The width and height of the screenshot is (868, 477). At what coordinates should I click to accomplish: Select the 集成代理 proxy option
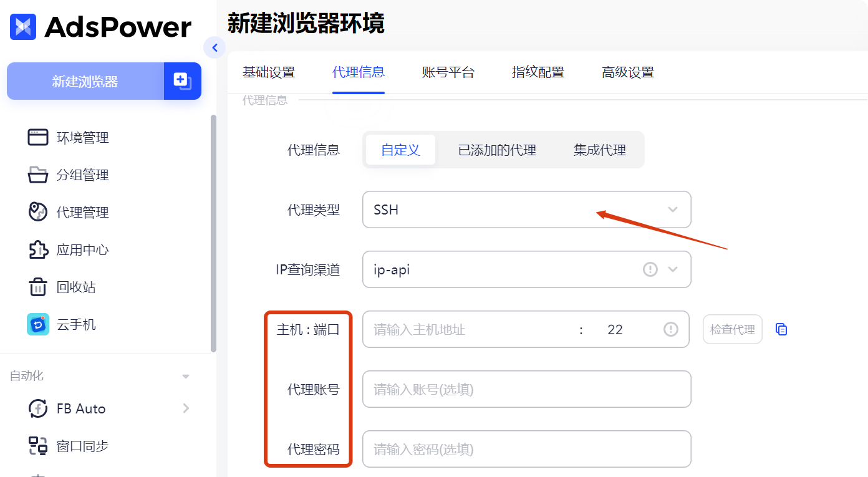pos(599,150)
